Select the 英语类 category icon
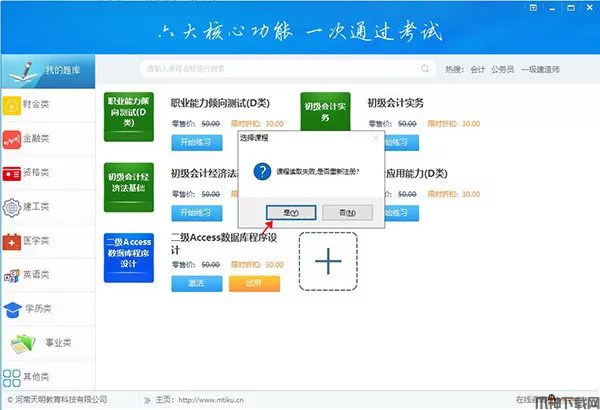Viewport: 600px width, 410px height. [x=12, y=276]
